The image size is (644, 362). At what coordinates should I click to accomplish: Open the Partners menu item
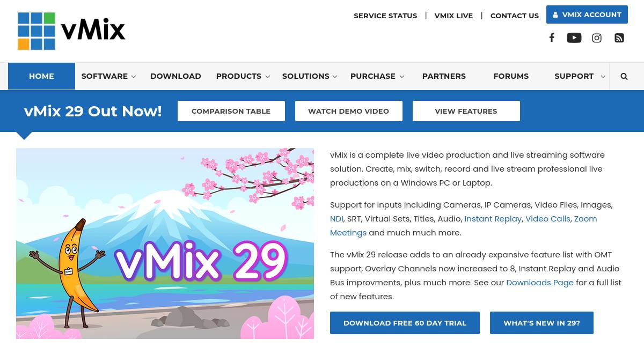(x=444, y=76)
